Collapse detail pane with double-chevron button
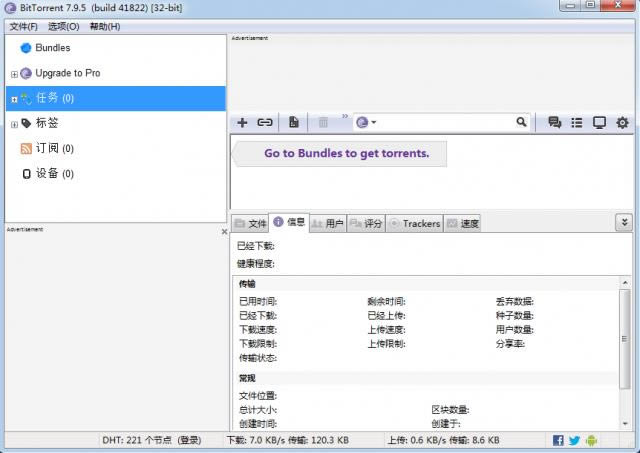Viewport: 640px width, 453px height. (624, 222)
